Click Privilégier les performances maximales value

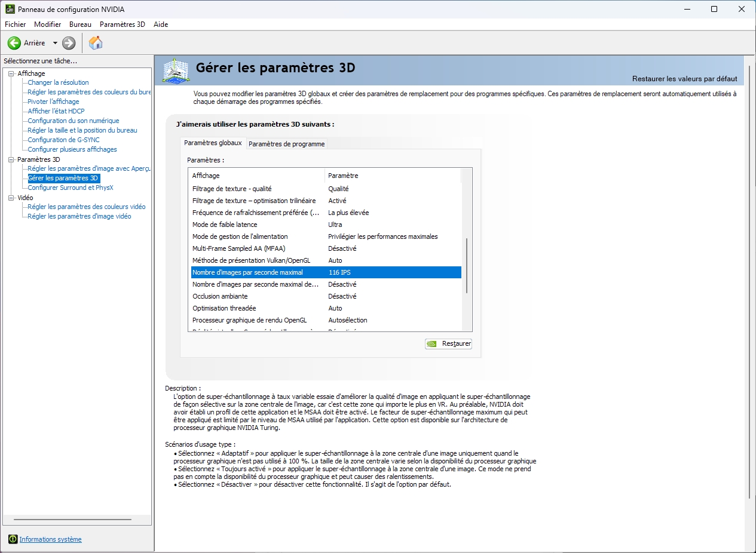(x=383, y=236)
